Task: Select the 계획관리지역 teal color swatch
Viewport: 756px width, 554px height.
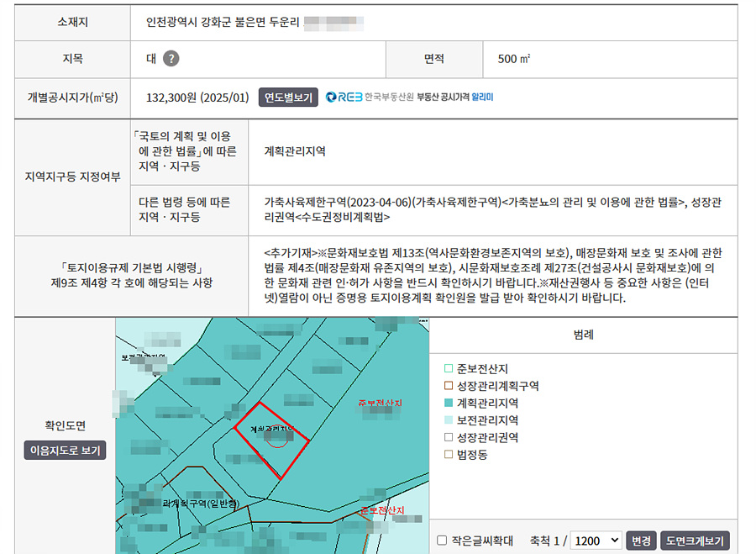Action: [x=449, y=404]
